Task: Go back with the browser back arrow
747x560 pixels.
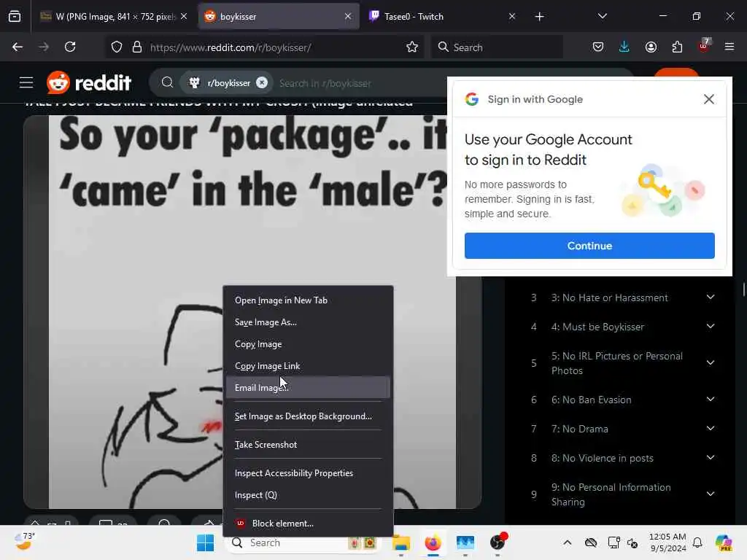Action: pos(18,47)
